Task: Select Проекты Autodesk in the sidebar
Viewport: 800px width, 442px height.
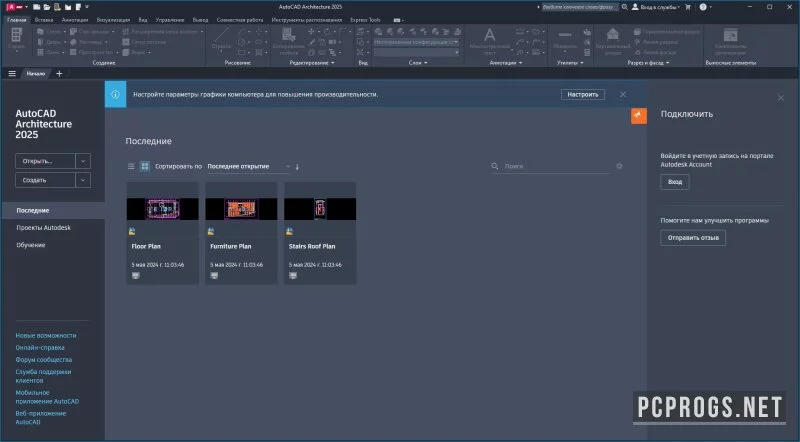Action: 44,228
